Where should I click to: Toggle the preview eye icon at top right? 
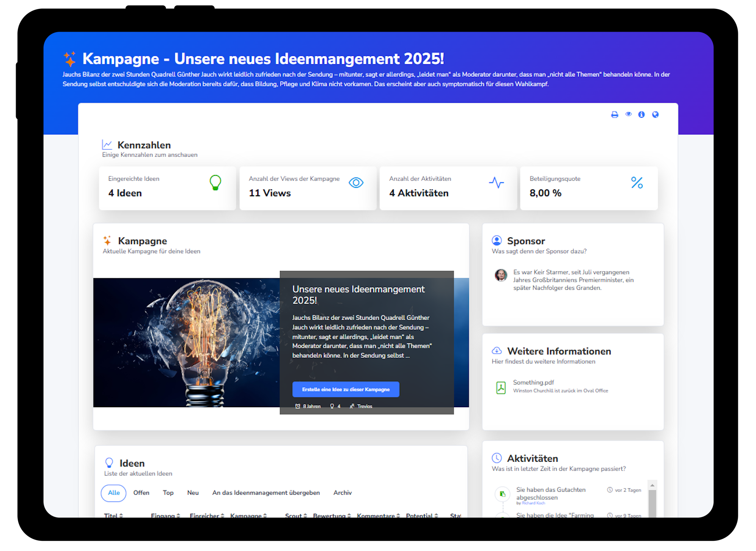pos(628,114)
